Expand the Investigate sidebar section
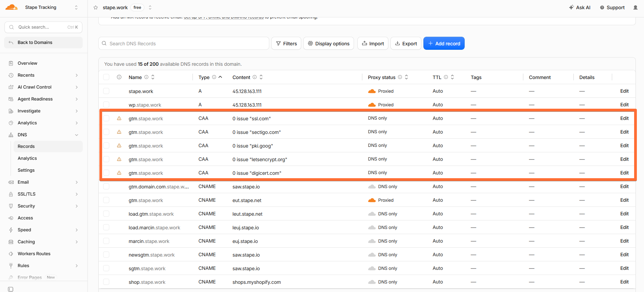 77,111
